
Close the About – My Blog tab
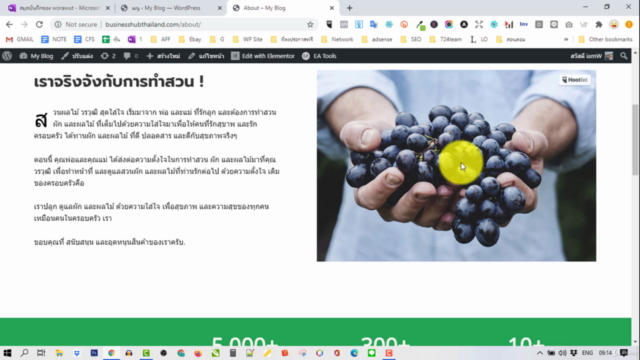(331, 8)
